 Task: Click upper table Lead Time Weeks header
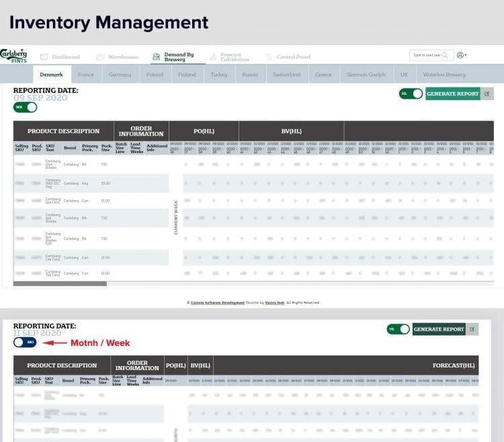click(136, 148)
